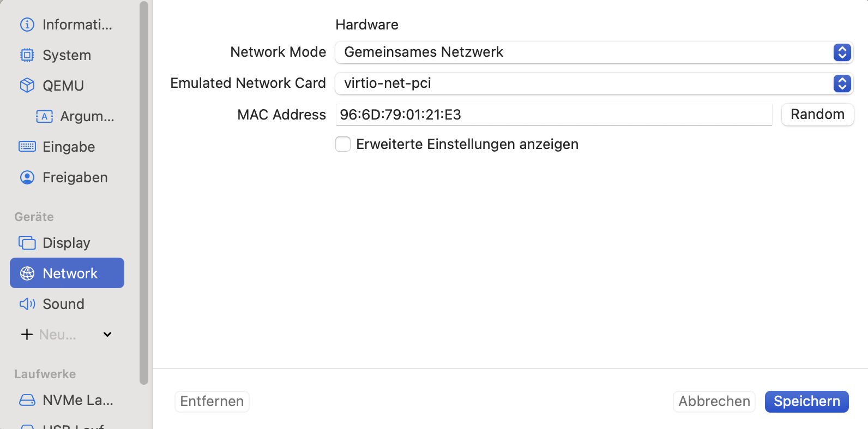
Task: Click the Information sidebar info icon
Action: [27, 25]
